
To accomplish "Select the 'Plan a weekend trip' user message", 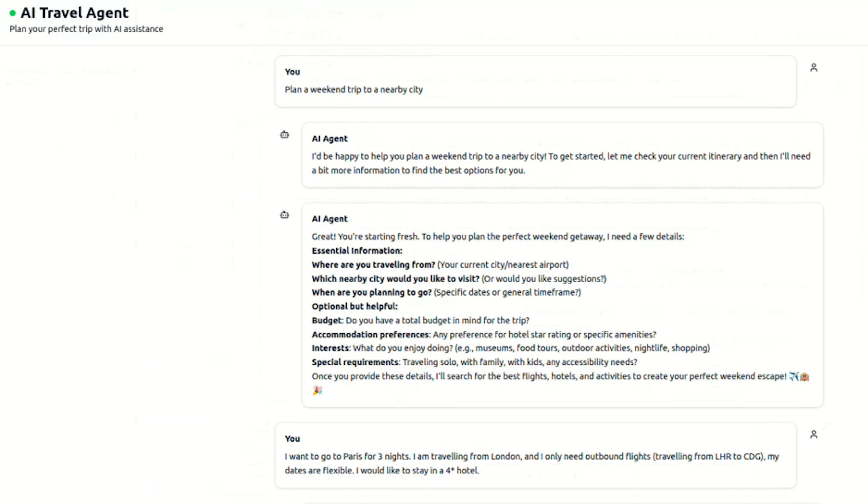I will 353,90.
